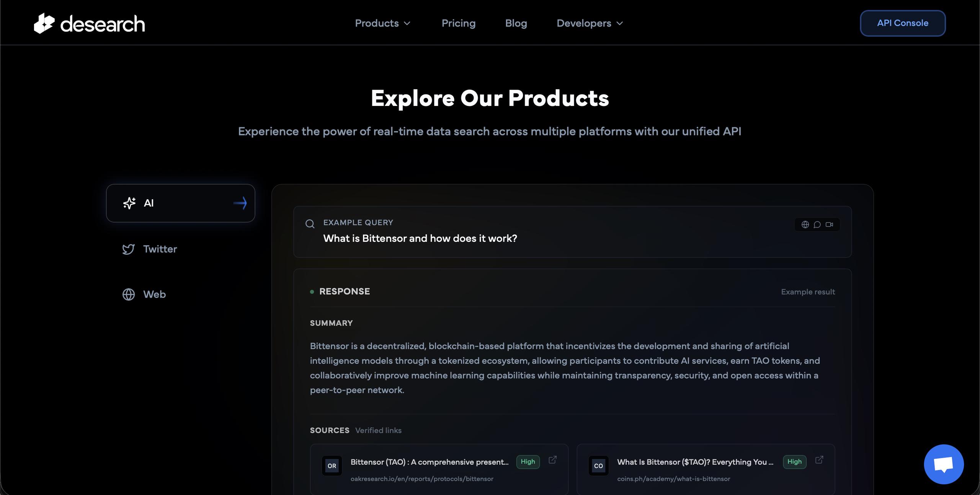Select the Web product tab

coord(154,294)
